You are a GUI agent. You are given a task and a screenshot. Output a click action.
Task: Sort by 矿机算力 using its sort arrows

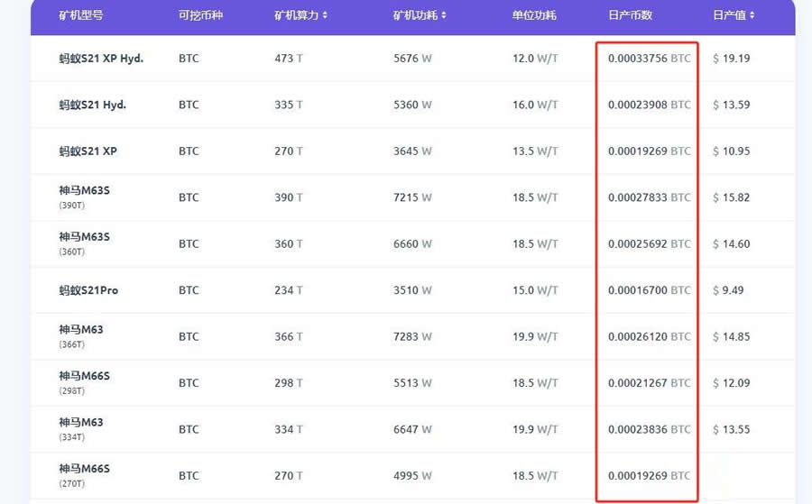[325, 15]
